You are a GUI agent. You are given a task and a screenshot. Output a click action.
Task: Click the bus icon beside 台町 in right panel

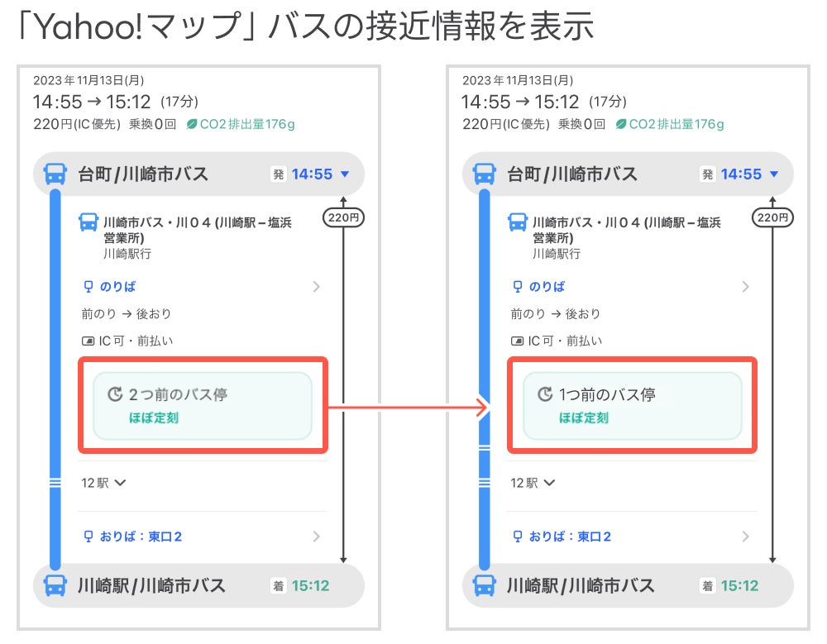click(484, 174)
